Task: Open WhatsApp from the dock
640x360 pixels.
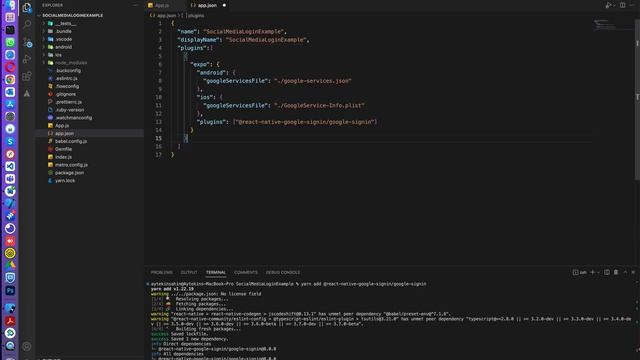Action: [x=10, y=42]
